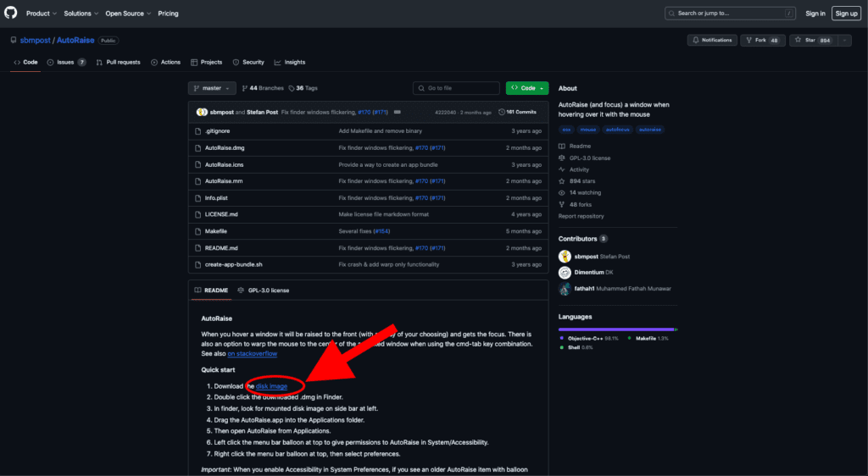Open fathah1 contributor avatar
This screenshot has height=476, width=868.
[x=565, y=289]
